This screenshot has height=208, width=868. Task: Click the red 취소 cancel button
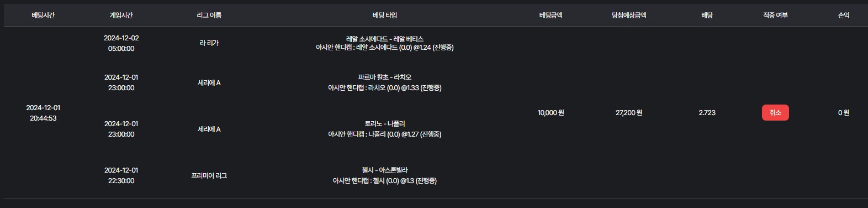[775, 112]
